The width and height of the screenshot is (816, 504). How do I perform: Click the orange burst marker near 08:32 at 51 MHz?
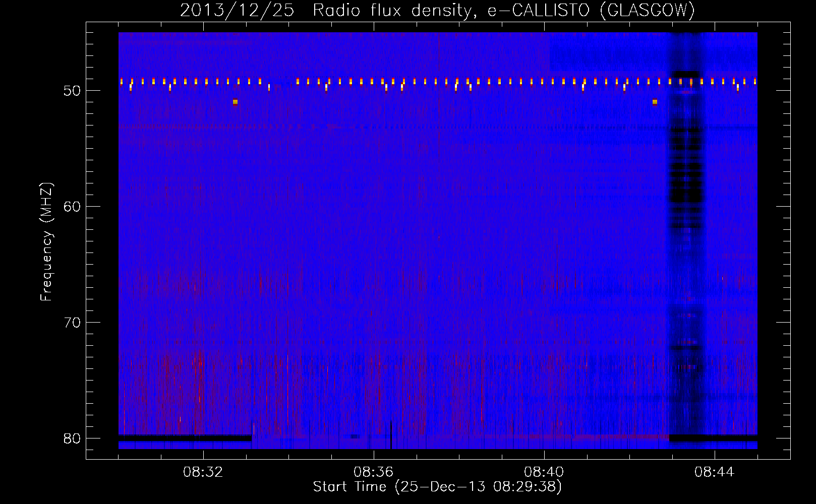[235, 102]
